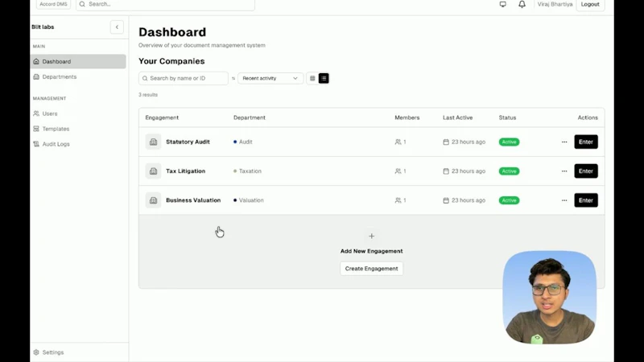644x362 pixels.
Task: Click the Department column header
Action: click(x=250, y=117)
